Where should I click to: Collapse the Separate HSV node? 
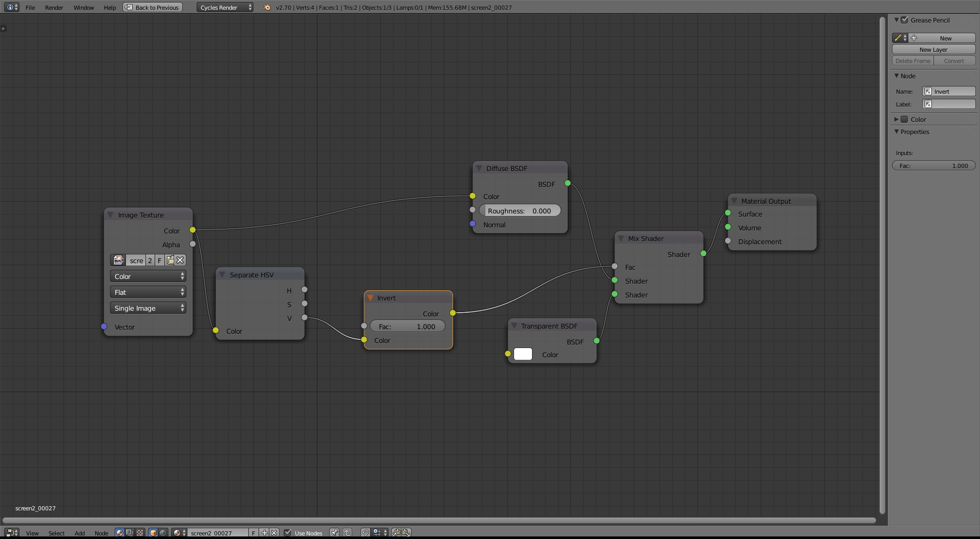(222, 275)
